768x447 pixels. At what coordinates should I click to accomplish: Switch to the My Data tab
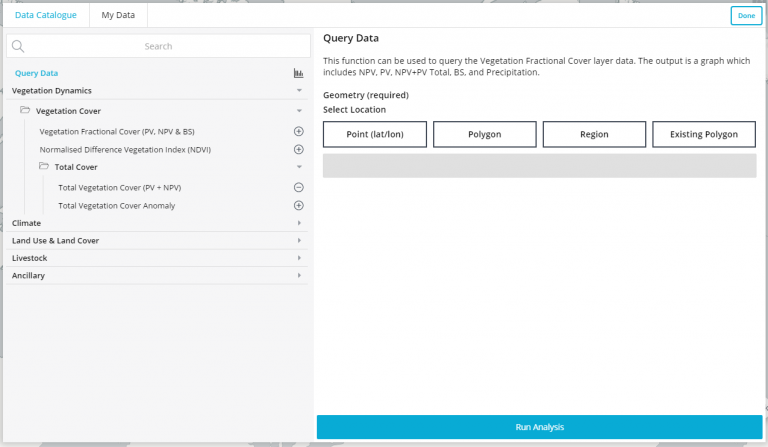pos(118,15)
